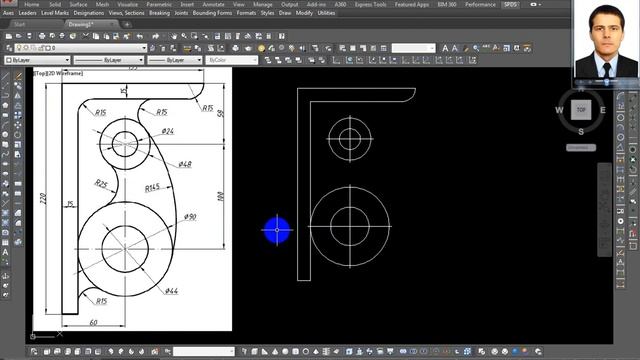Screen dimensions: 640x360
Task: Open the Layer Properties Manager icon
Action: coord(9,48)
